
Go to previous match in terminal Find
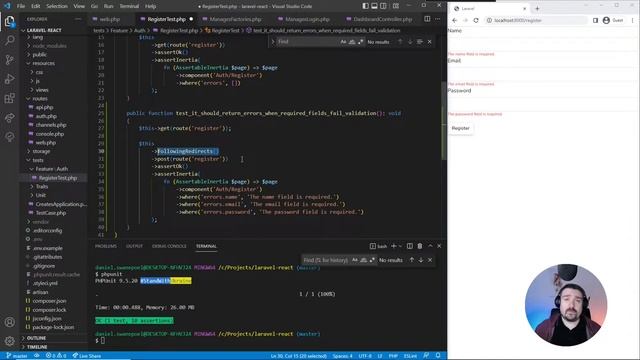pyautogui.click(x=412, y=260)
